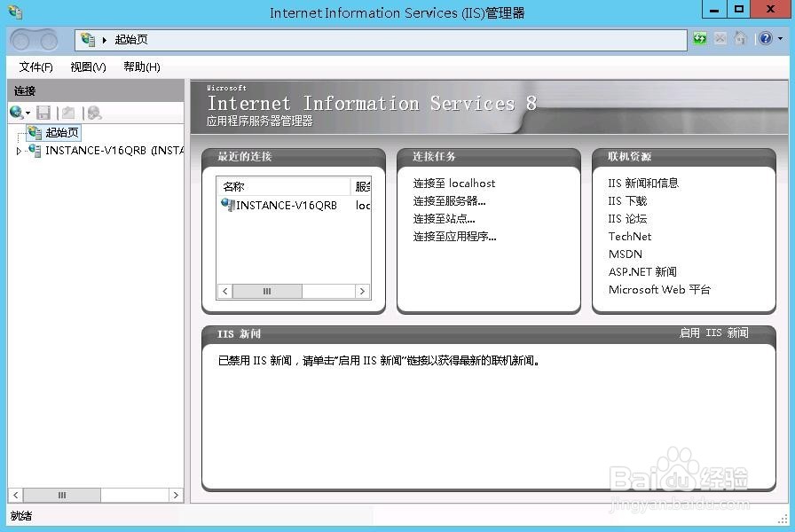Click the arrow chevron in address bar breadcrumb

pyautogui.click(x=105, y=40)
